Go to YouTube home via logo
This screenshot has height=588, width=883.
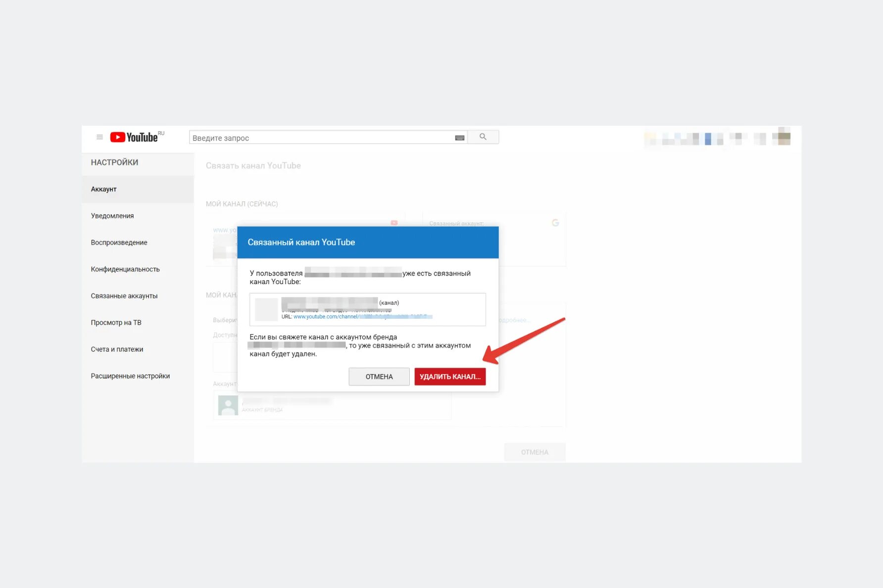134,137
